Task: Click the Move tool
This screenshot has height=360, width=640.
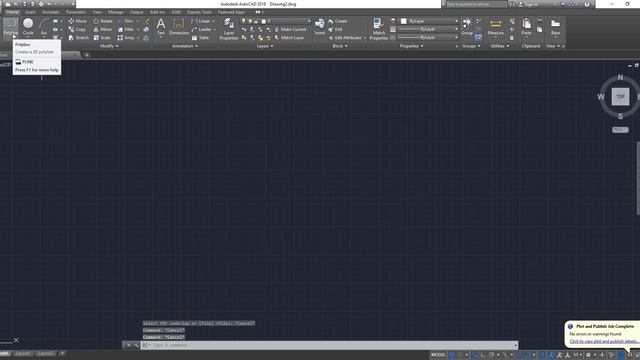Action: coord(77,21)
